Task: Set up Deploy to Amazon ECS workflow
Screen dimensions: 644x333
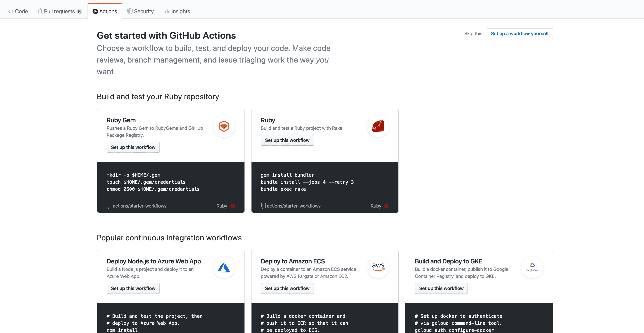Action: coord(287,288)
